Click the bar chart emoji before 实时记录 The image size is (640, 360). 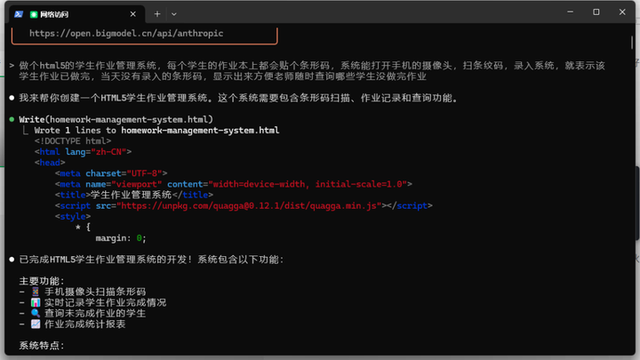[x=36, y=302]
